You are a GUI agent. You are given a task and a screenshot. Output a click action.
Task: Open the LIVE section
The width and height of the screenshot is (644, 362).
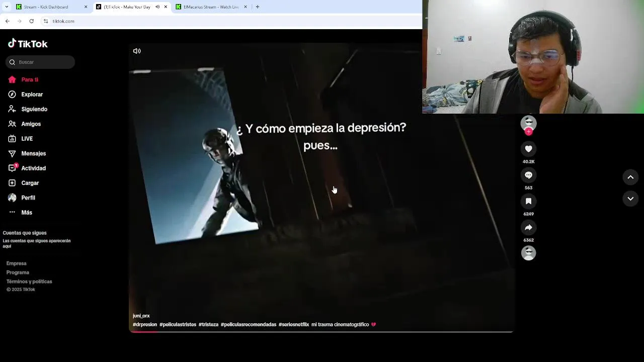click(x=20, y=139)
